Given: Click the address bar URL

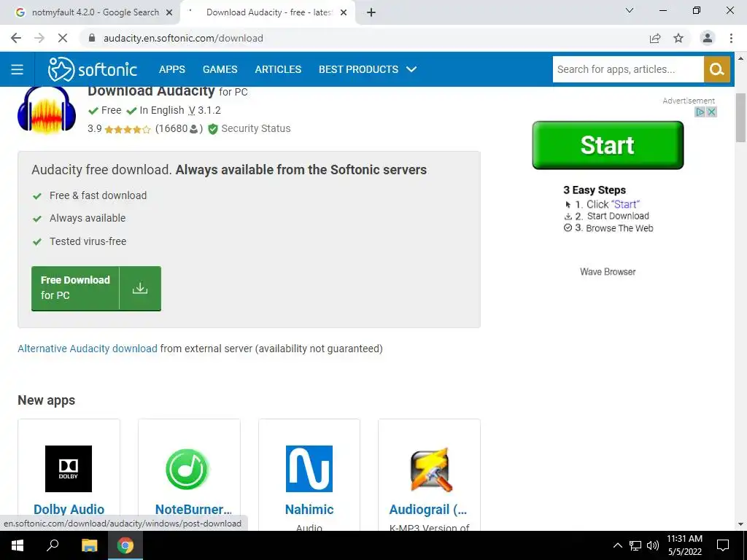Looking at the screenshot, I should click(183, 38).
